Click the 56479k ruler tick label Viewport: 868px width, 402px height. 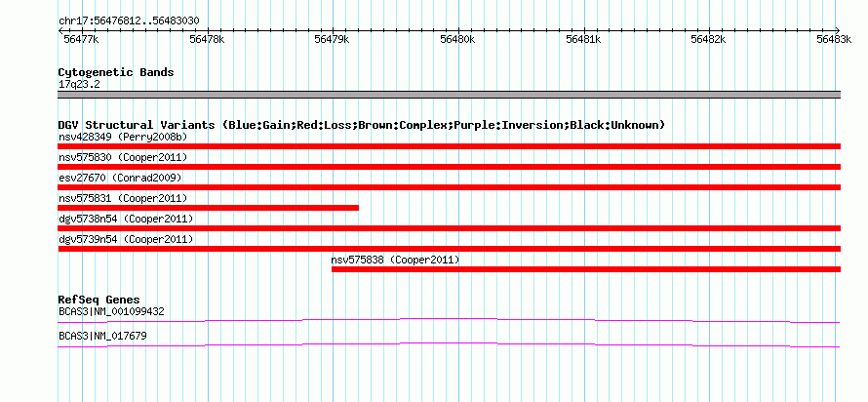coord(332,39)
